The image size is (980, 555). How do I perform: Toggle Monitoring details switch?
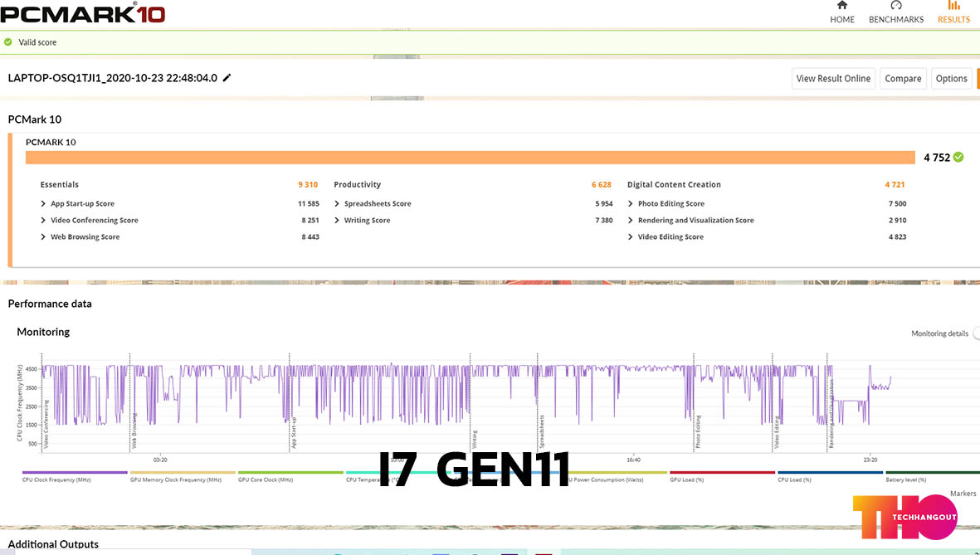pyautogui.click(x=976, y=333)
